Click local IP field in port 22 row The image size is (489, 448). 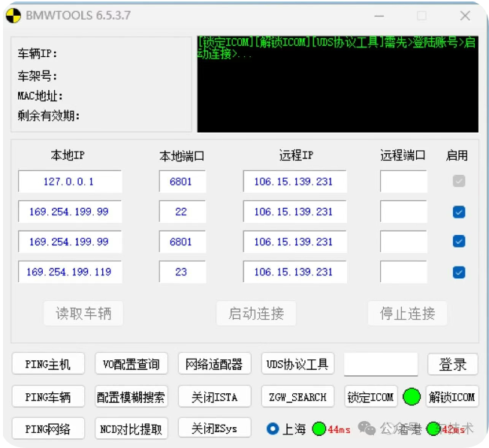70,212
